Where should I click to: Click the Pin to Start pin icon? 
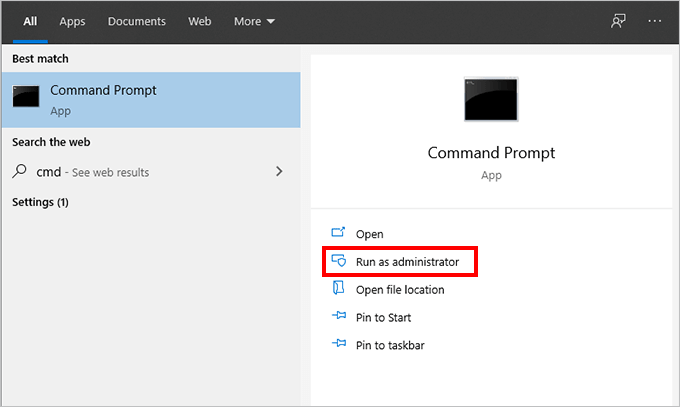coord(339,315)
